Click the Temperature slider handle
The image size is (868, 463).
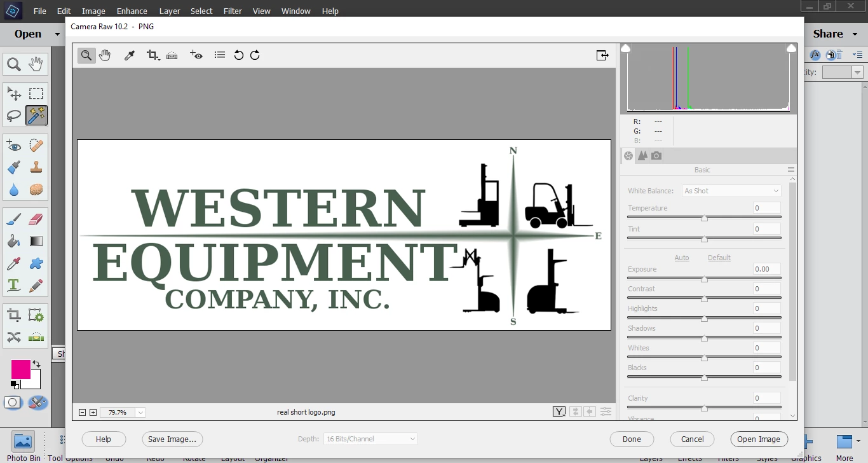click(x=704, y=218)
